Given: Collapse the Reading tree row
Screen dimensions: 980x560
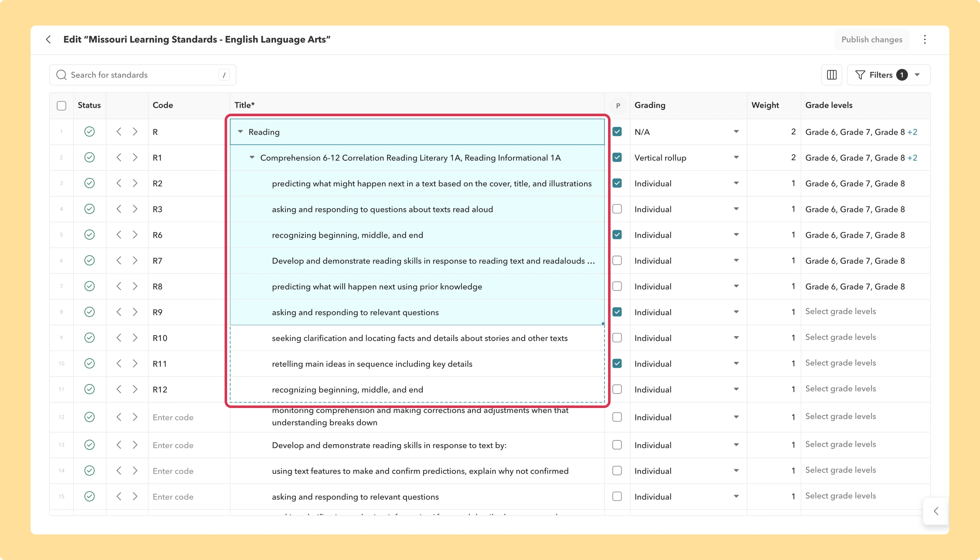Looking at the screenshot, I should click(240, 132).
